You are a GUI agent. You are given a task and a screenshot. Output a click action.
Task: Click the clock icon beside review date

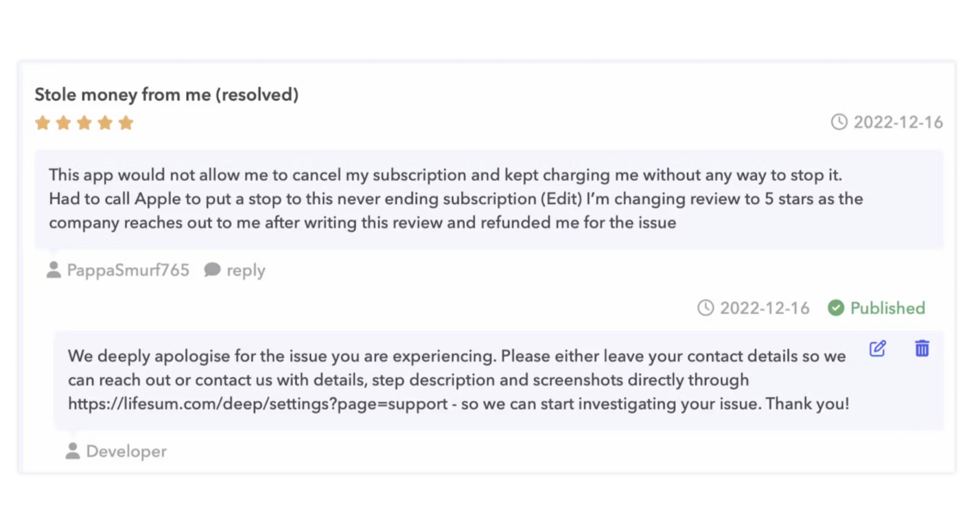tap(839, 122)
